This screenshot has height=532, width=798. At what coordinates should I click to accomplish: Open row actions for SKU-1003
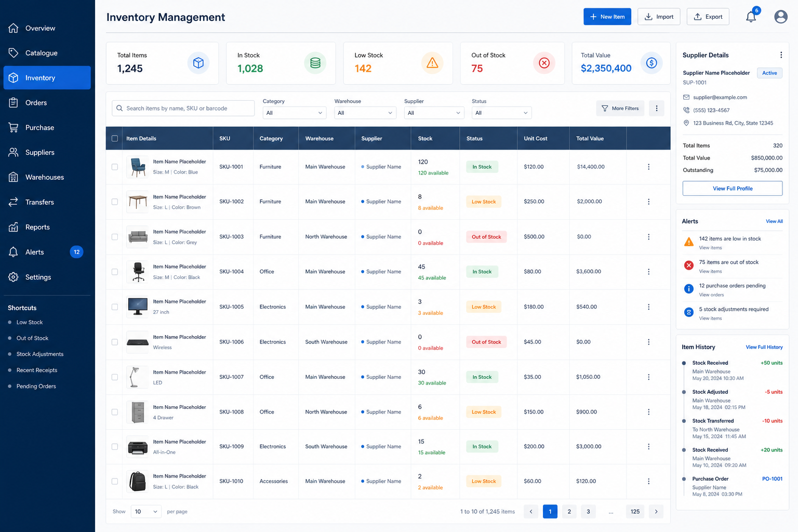click(x=648, y=237)
